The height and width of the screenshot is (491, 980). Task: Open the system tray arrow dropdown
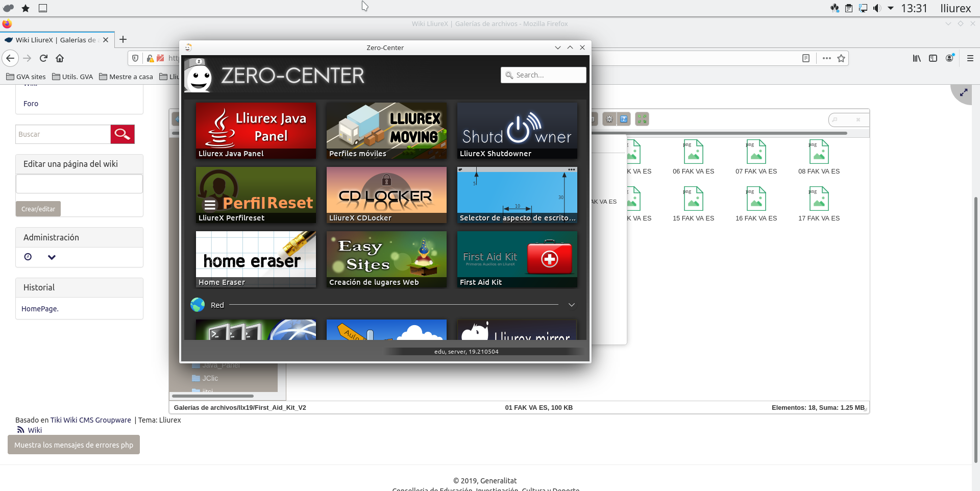click(x=891, y=8)
